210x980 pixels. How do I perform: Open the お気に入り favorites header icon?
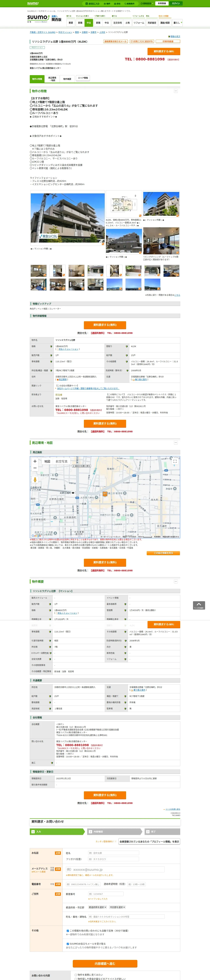92,3
